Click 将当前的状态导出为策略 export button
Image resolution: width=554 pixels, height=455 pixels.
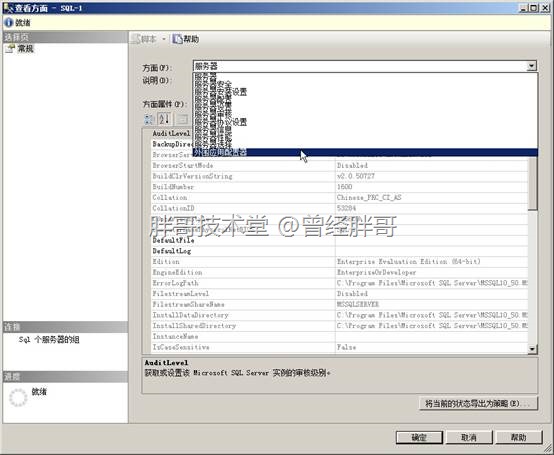tap(478, 403)
